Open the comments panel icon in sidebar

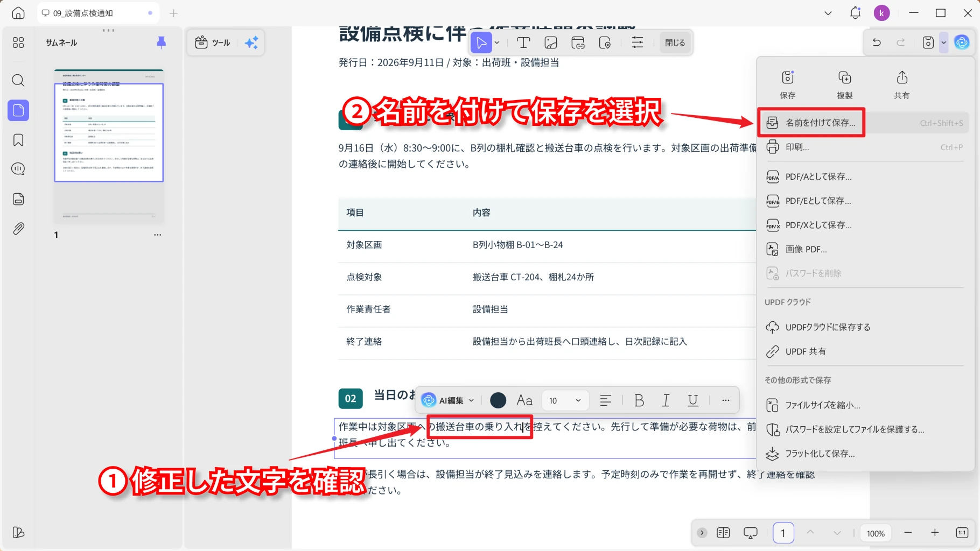18,169
